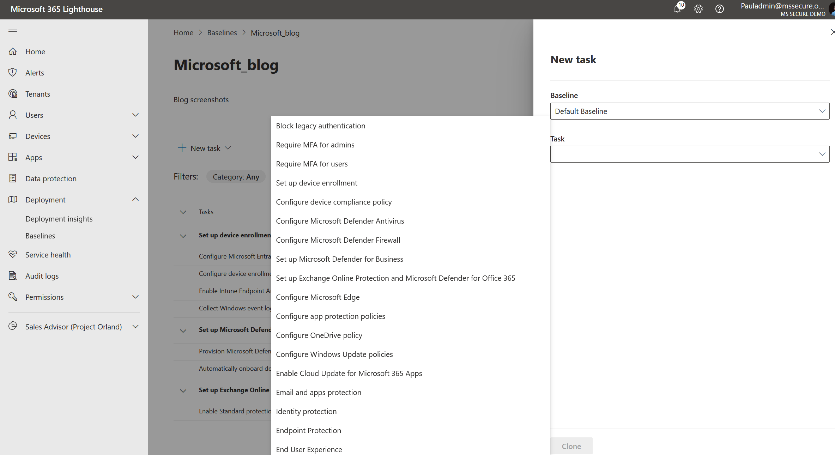Select Block legacy authentication option
The height and width of the screenshot is (455, 835).
pyautogui.click(x=410, y=126)
